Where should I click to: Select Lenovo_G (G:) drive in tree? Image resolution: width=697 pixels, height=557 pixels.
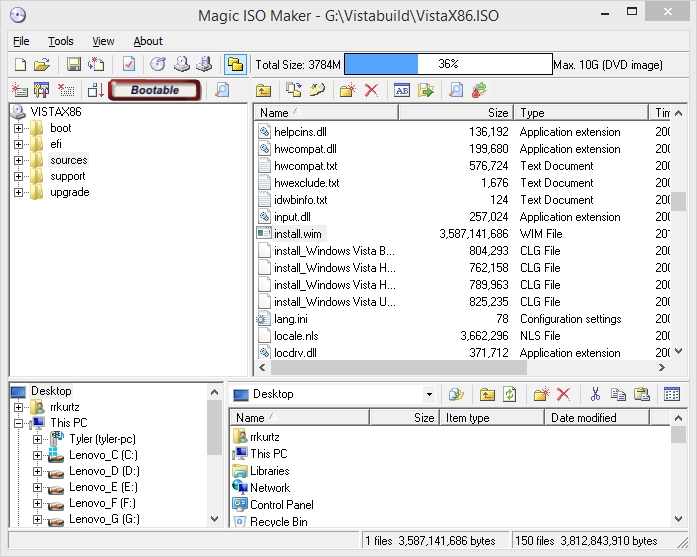104,519
